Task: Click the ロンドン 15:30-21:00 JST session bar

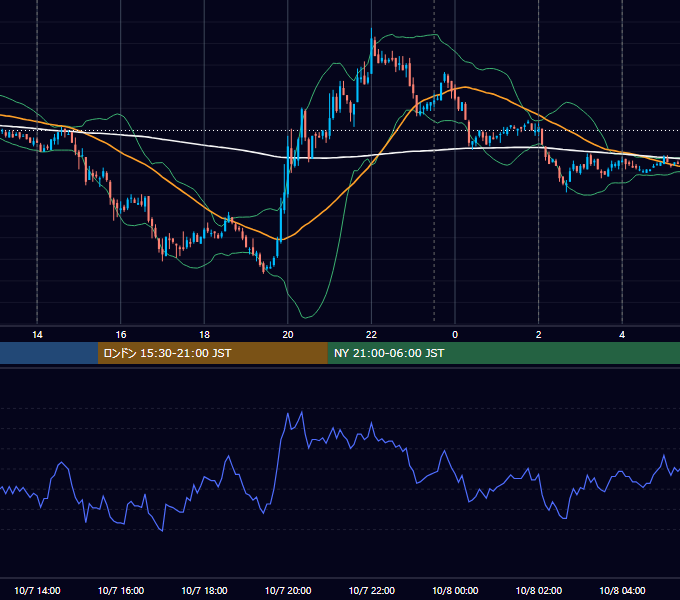Action: tap(212, 353)
